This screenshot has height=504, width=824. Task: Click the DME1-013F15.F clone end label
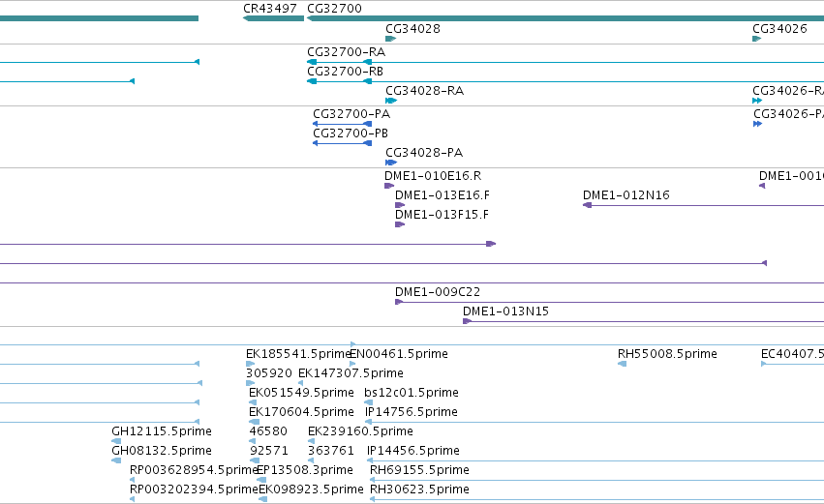point(442,215)
